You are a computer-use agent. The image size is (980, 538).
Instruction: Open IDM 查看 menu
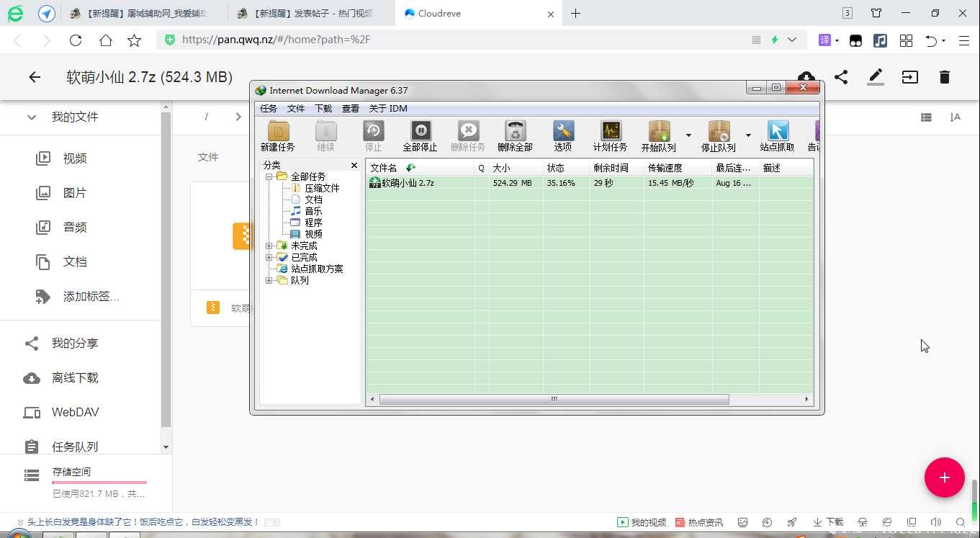[351, 109]
